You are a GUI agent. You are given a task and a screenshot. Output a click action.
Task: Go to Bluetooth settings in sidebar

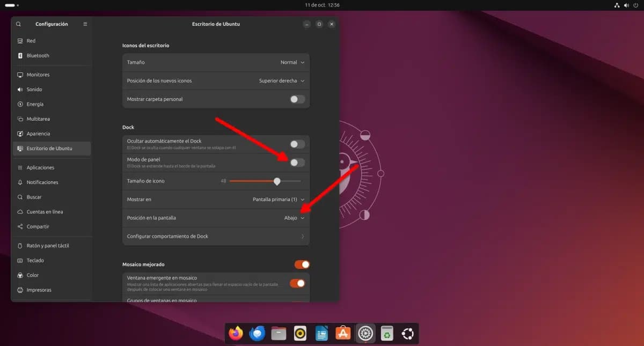click(x=38, y=56)
